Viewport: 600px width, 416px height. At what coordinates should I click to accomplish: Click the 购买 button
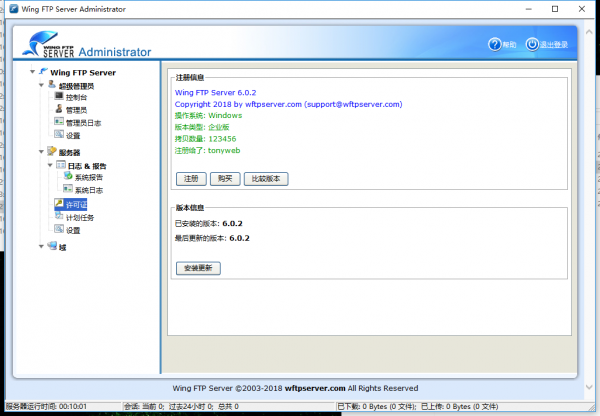[x=225, y=179]
